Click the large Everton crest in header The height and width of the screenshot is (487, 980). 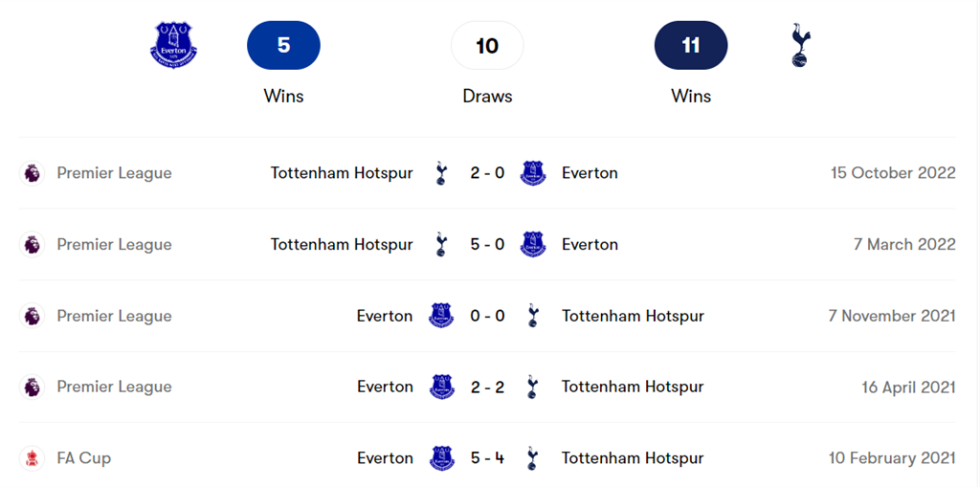pyautogui.click(x=173, y=45)
